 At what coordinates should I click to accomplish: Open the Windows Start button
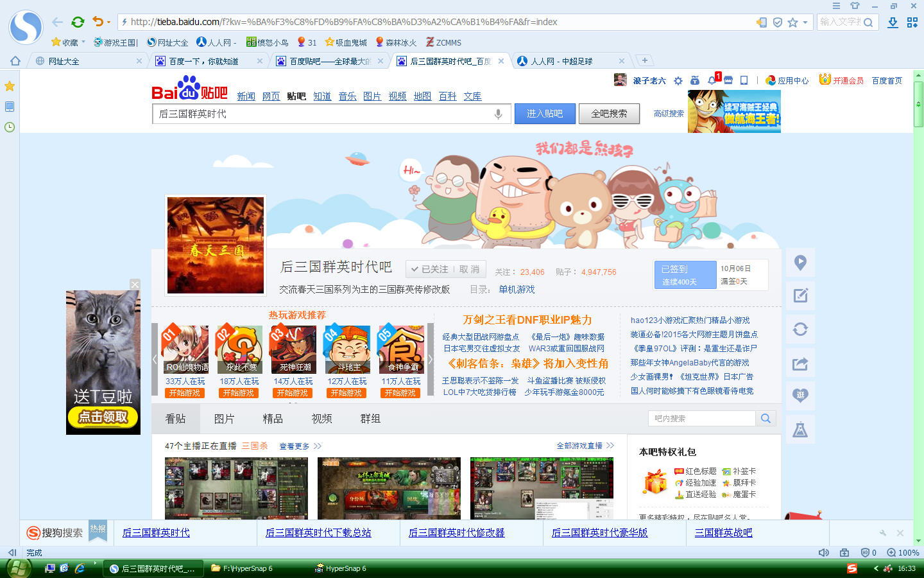click(18, 568)
